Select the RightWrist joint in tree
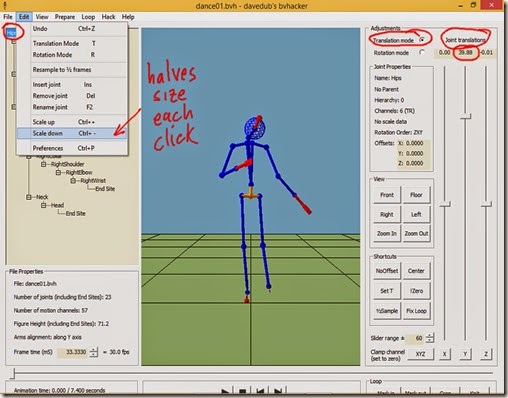 coord(93,181)
